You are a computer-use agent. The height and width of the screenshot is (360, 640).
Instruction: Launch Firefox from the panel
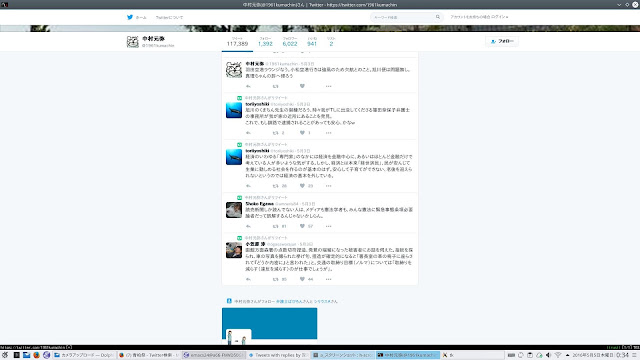[x=36, y=355]
